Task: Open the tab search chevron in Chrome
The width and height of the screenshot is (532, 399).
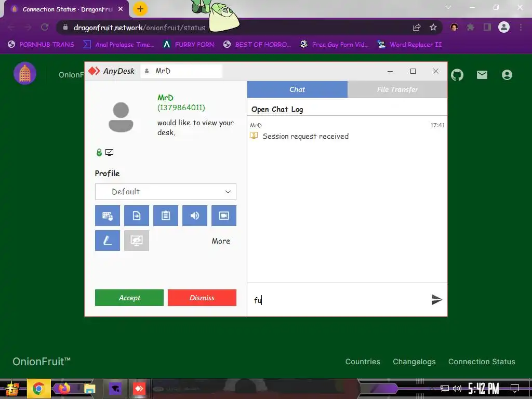Action: pyautogui.click(x=448, y=7)
